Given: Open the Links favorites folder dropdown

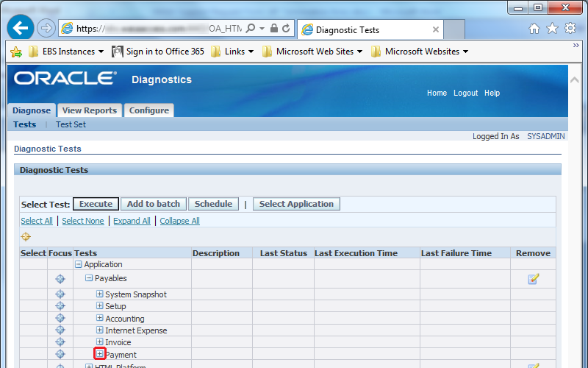Looking at the screenshot, I should pos(232,52).
